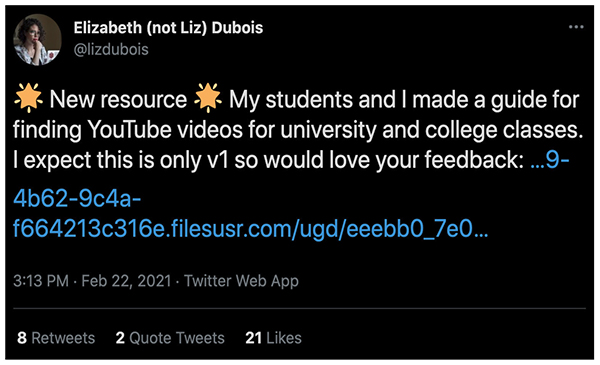The image size is (600, 365).
Task: Click the star emoji before "New resource"
Action: point(28,98)
